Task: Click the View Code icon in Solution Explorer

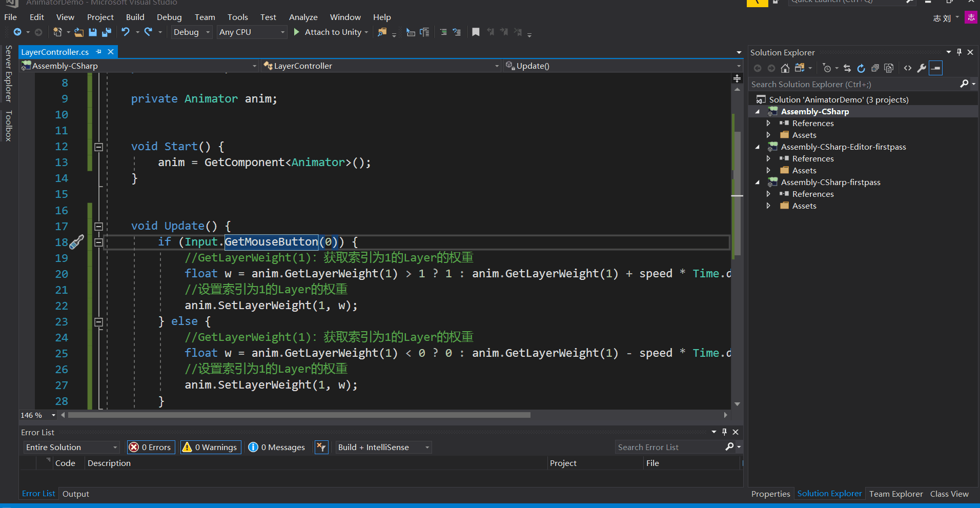Action: point(908,68)
